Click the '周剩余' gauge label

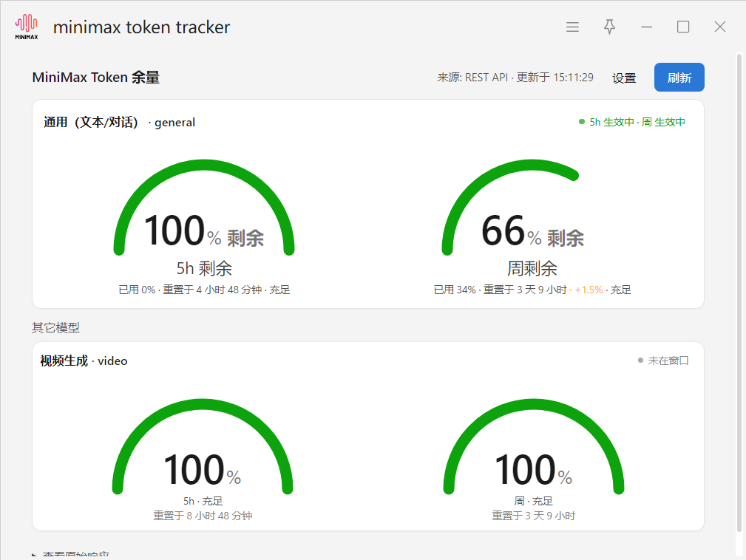click(x=532, y=269)
